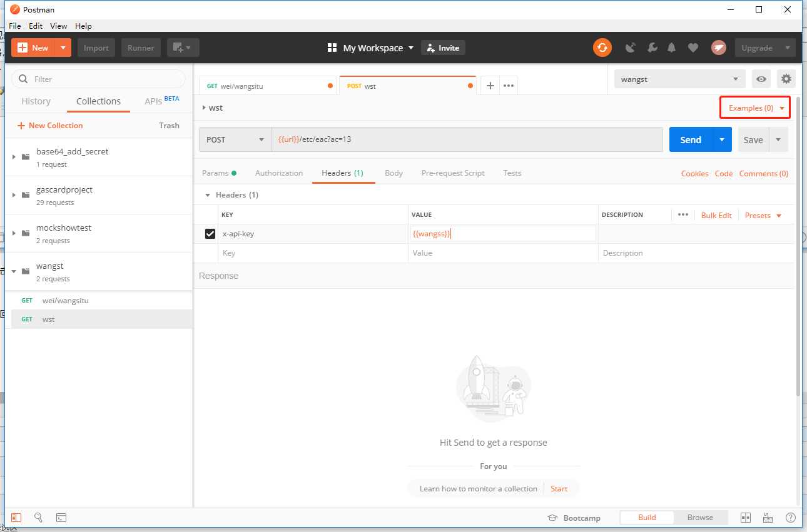807x532 pixels.
Task: Open Bootcamp in status bar
Action: [574, 518]
